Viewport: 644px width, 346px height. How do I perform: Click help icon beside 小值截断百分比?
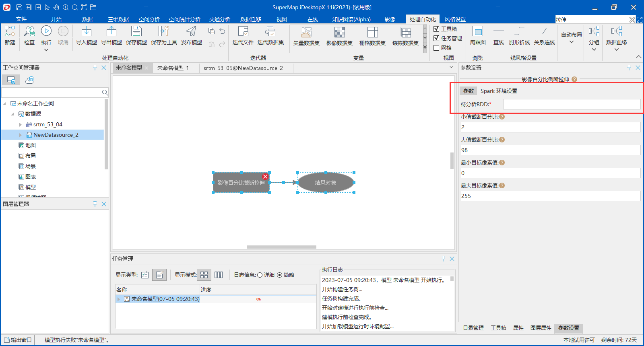point(502,117)
